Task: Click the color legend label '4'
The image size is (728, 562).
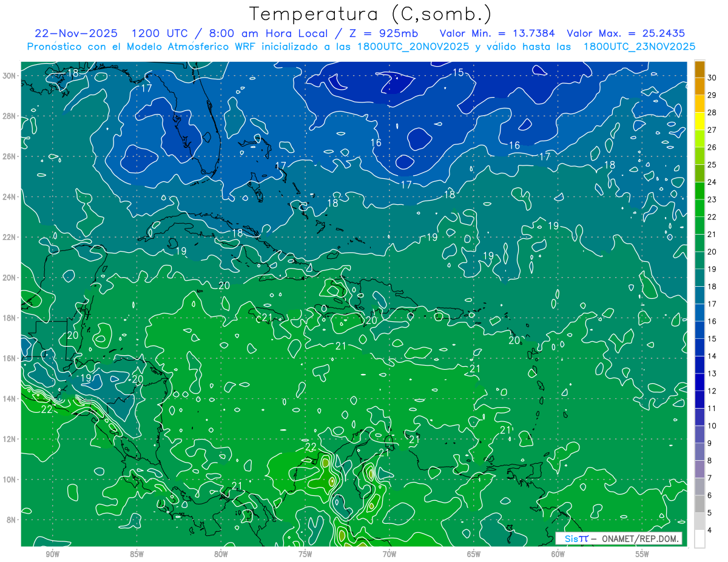Action: pos(710,530)
